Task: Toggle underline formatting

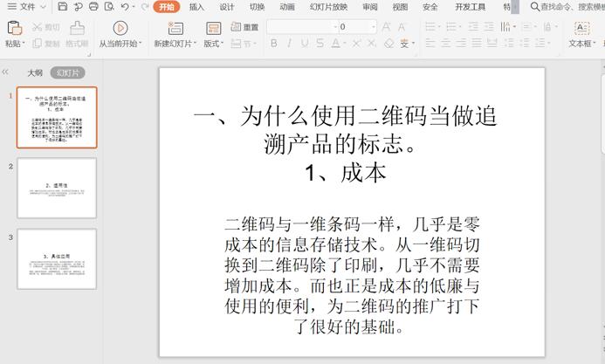Action: point(305,44)
